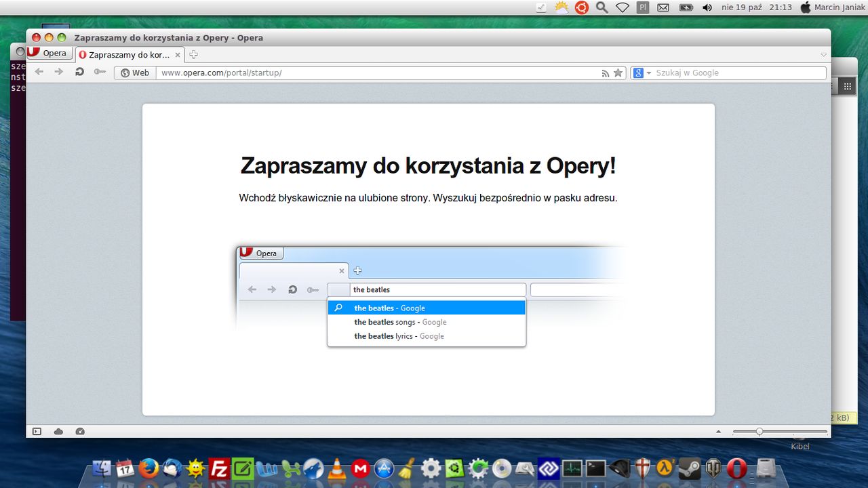Screen dimensions: 868x488
Task: Close the Zapraszamy do kor... tab
Action: [178, 55]
